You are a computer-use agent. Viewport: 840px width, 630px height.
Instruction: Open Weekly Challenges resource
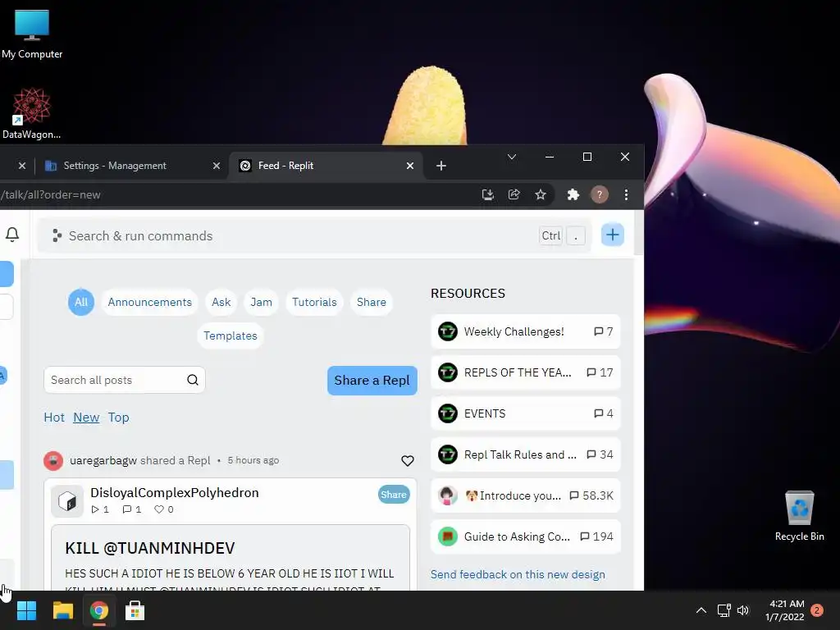[x=526, y=331]
